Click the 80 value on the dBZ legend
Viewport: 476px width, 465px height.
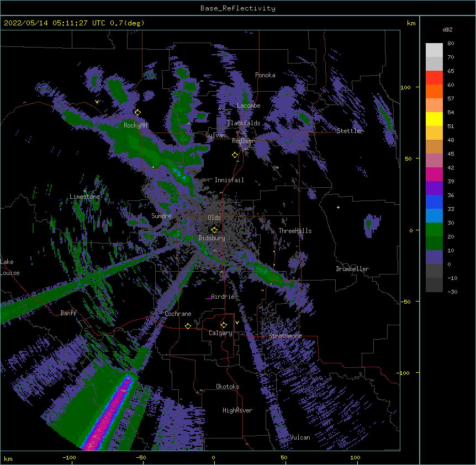coord(451,44)
